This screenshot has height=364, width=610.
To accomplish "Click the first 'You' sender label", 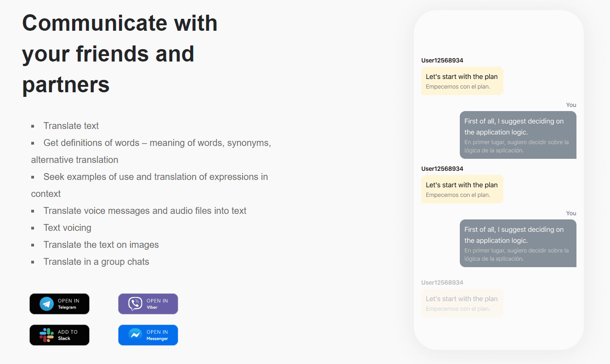I will tap(571, 105).
